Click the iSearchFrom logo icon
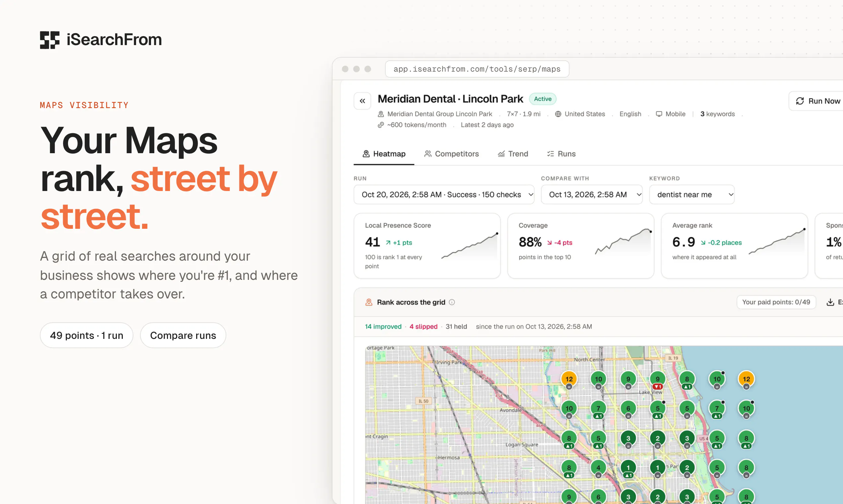Image resolution: width=843 pixels, height=504 pixels. tap(50, 40)
